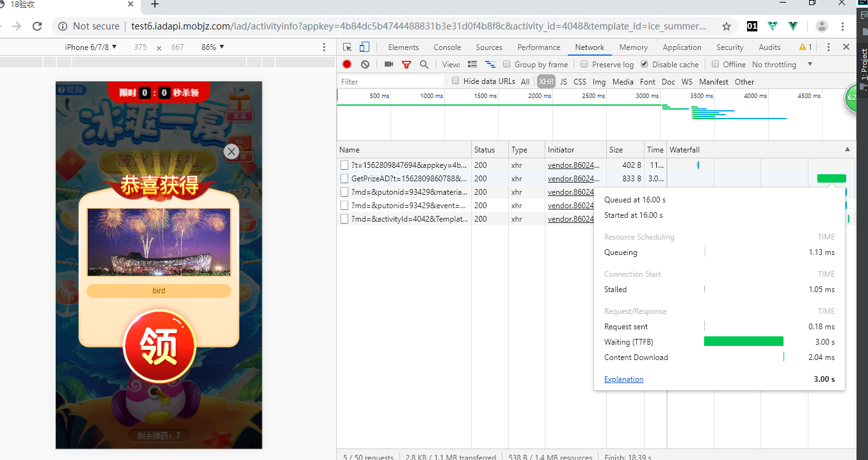868x460 pixels.
Task: Switch to large request rows view
Action: click(472, 65)
